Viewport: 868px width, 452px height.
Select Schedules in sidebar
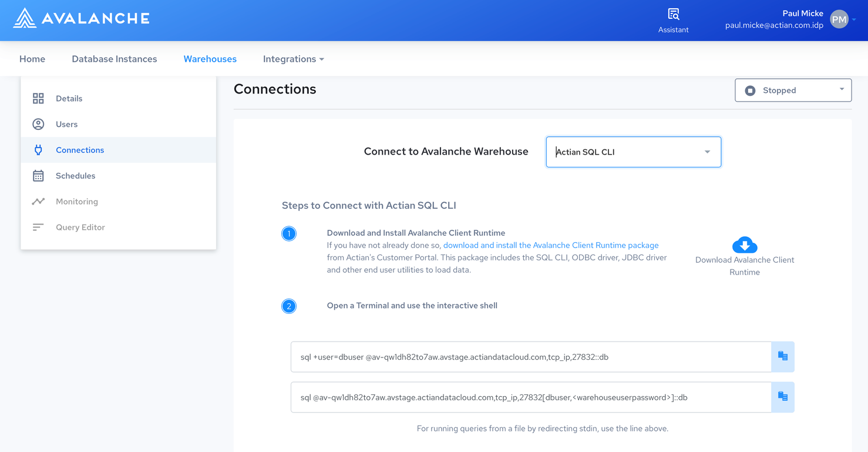click(119, 176)
